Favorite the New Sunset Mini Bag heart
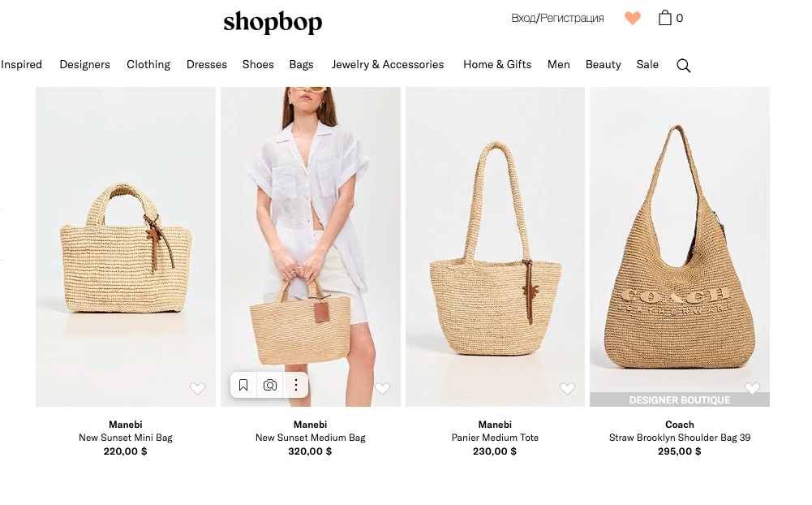The height and width of the screenshot is (505, 812). click(197, 388)
